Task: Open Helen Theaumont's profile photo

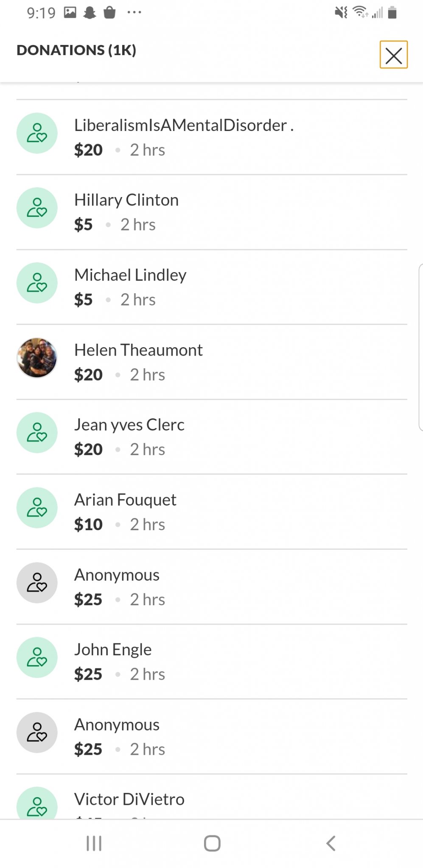Action: (x=37, y=358)
